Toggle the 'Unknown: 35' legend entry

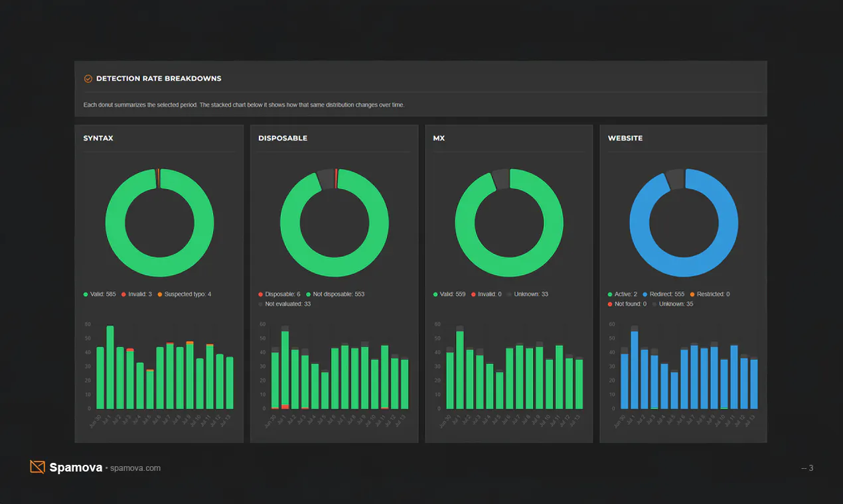(x=673, y=304)
